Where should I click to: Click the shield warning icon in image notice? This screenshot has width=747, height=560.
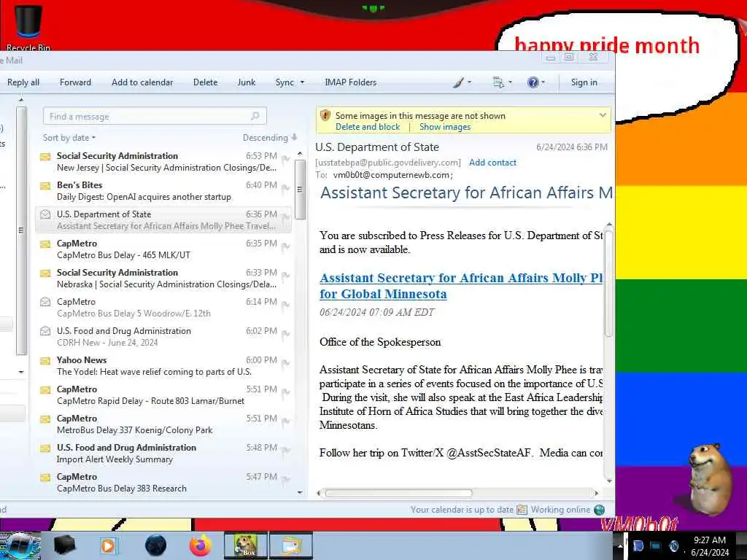325,115
